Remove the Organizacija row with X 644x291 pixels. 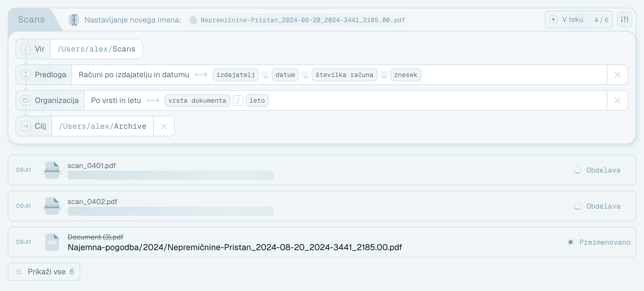pos(618,100)
